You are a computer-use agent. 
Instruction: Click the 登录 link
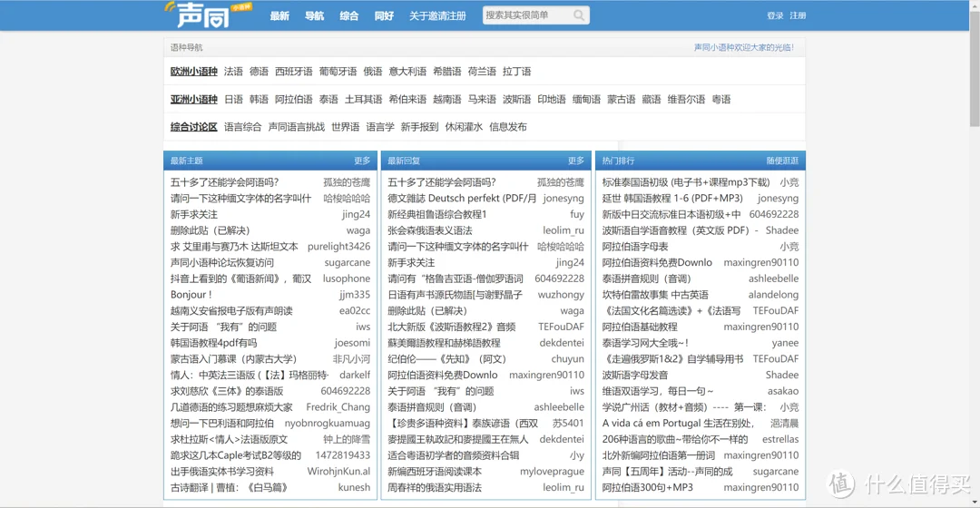point(775,15)
